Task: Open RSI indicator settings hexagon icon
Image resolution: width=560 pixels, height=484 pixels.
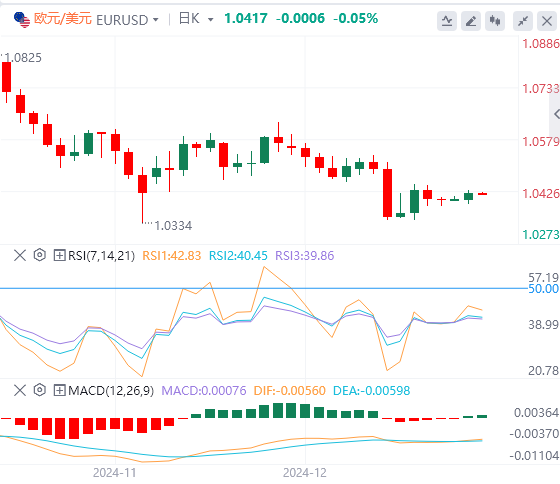Action: pos(40,255)
